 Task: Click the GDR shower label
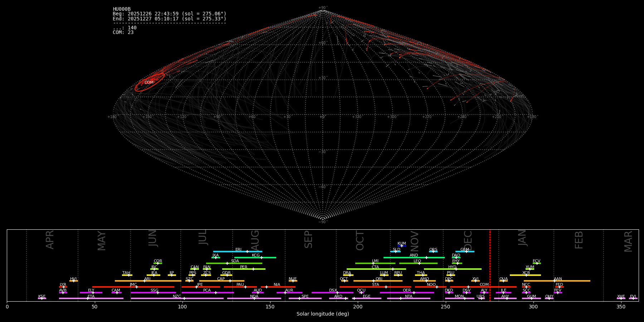pyautogui.click(x=226, y=273)
